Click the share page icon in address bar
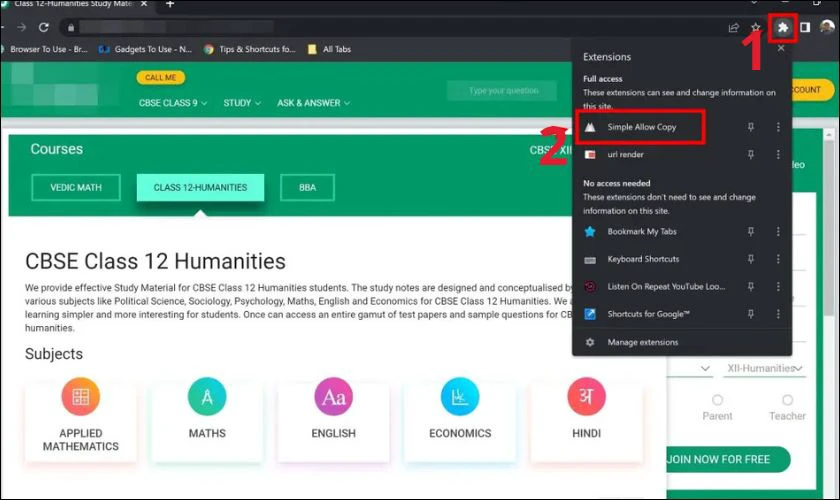Viewport: 840px width, 500px height. pyautogui.click(x=733, y=27)
